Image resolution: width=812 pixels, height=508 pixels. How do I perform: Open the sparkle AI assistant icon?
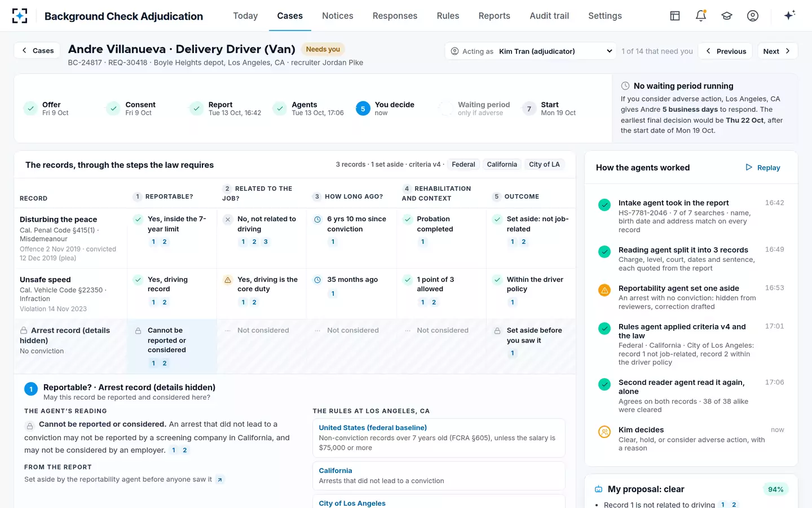pos(789,15)
